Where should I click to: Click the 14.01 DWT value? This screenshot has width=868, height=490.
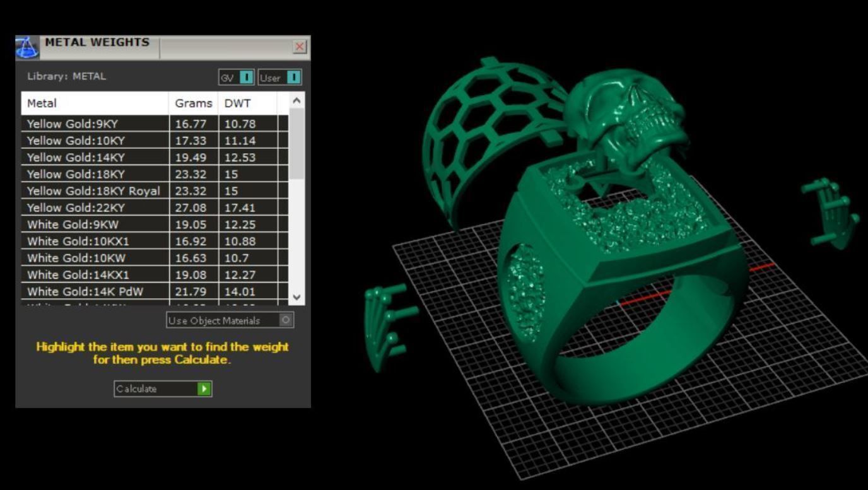pyautogui.click(x=239, y=291)
